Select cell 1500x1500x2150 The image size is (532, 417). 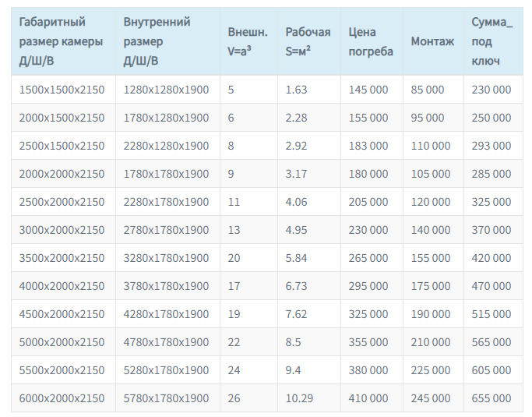pyautogui.click(x=62, y=90)
